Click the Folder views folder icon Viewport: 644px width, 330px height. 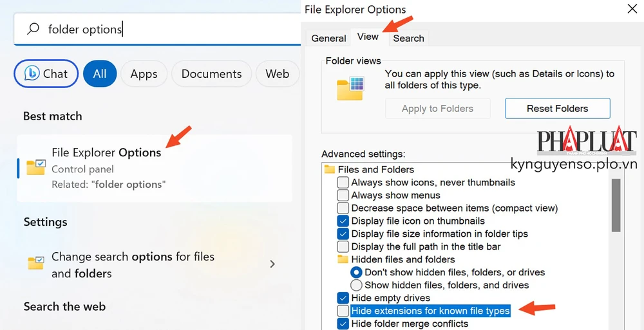(x=350, y=88)
